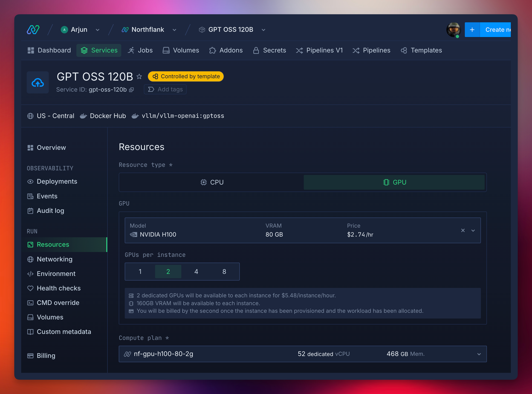Open the Dashboard tab
The width and height of the screenshot is (532, 394).
[49, 50]
